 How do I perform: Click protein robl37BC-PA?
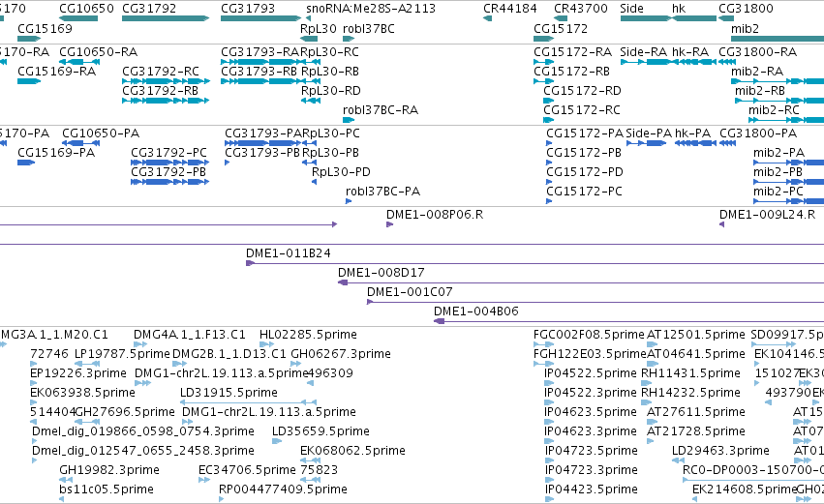click(383, 192)
